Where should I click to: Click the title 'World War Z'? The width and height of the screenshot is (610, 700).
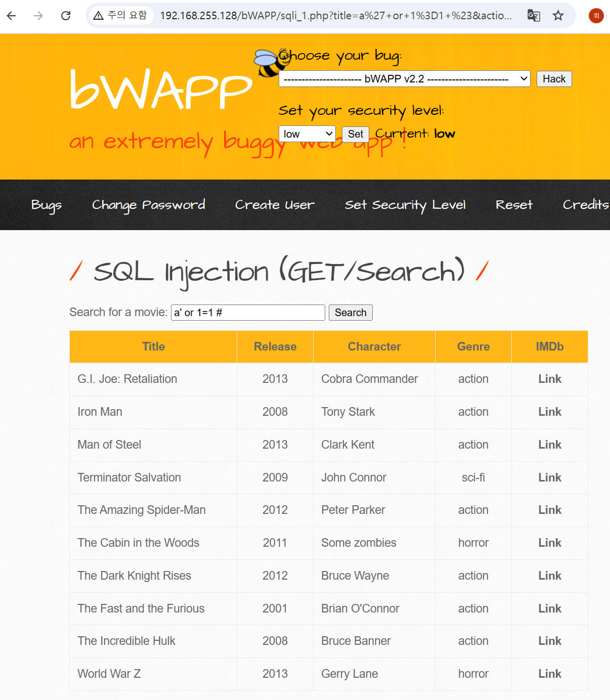pyautogui.click(x=109, y=674)
